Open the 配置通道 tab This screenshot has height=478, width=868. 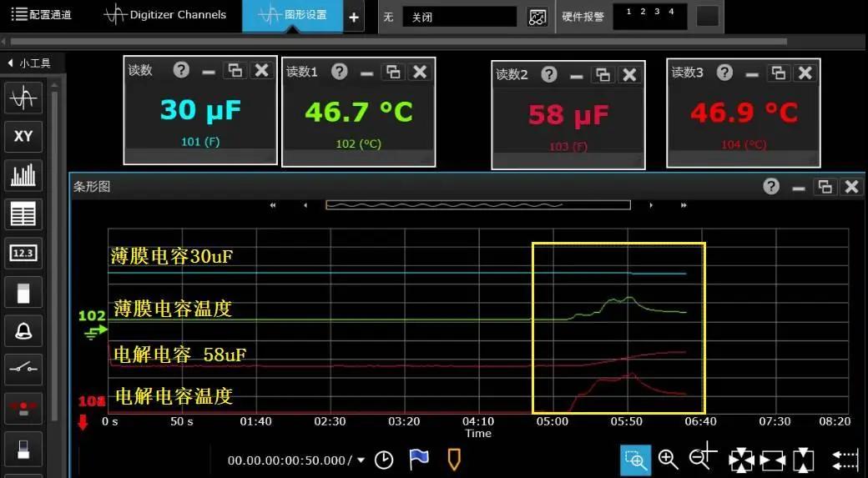point(42,15)
